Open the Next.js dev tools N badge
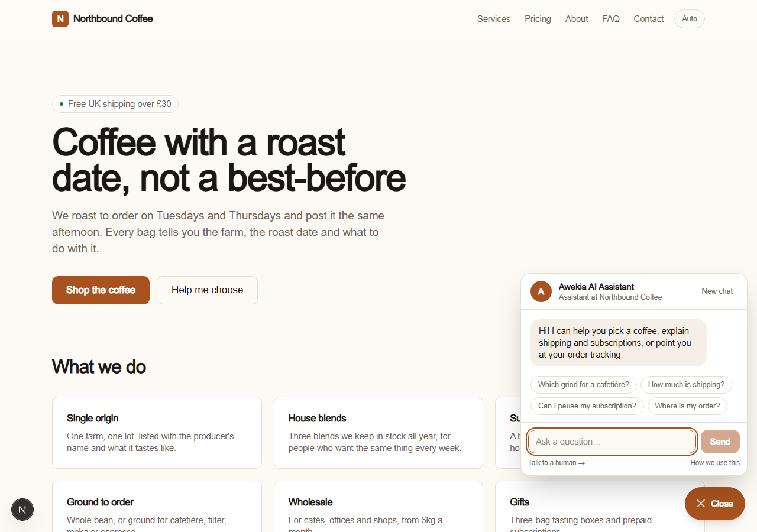757x532 pixels. tap(22, 510)
